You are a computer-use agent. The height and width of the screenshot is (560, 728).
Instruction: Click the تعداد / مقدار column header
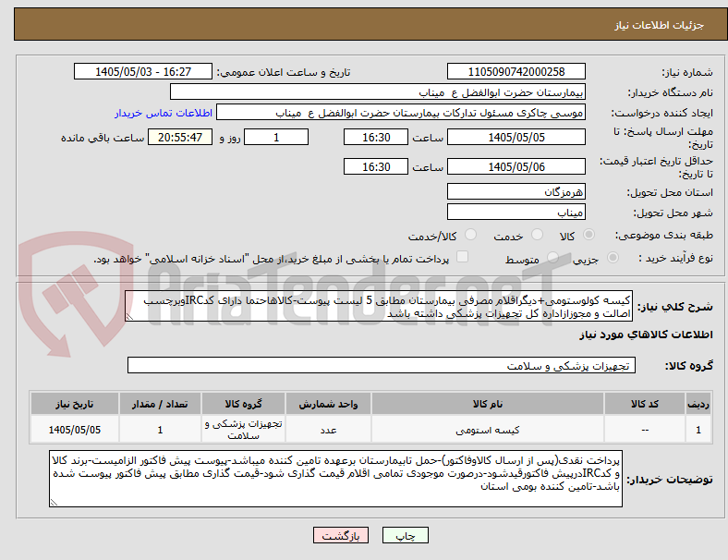[160, 404]
